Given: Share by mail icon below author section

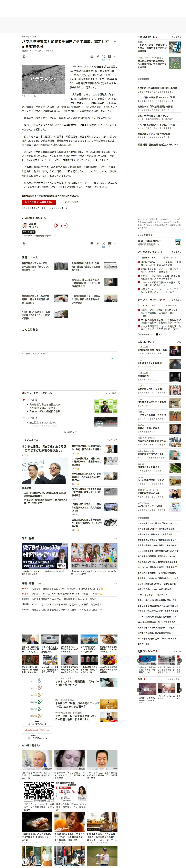Looking at the screenshot, I should (92, 243).
